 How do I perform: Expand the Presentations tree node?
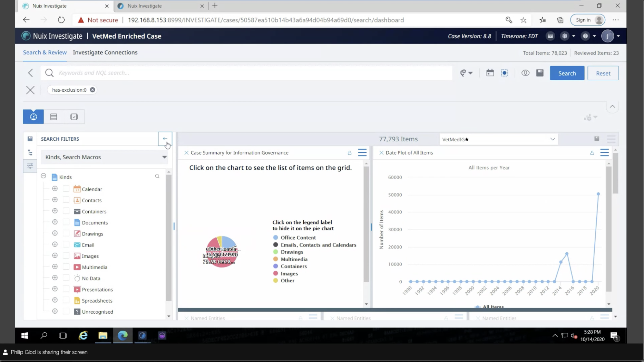tap(55, 289)
